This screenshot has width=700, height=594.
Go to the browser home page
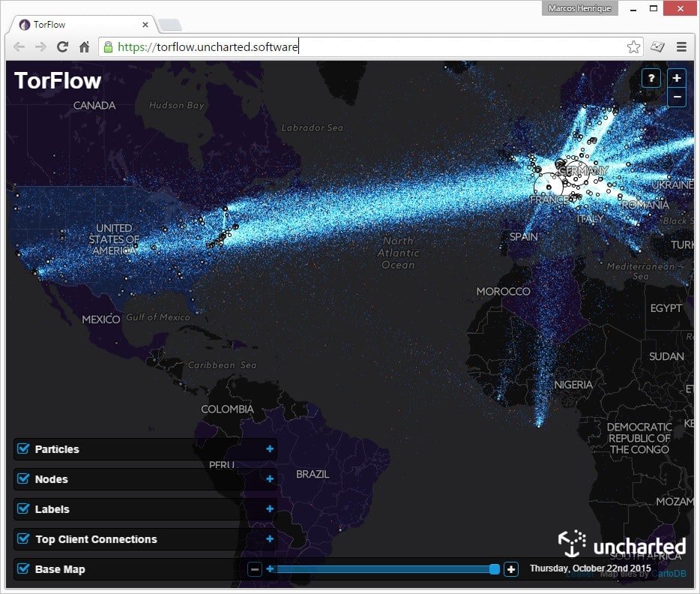click(x=84, y=47)
